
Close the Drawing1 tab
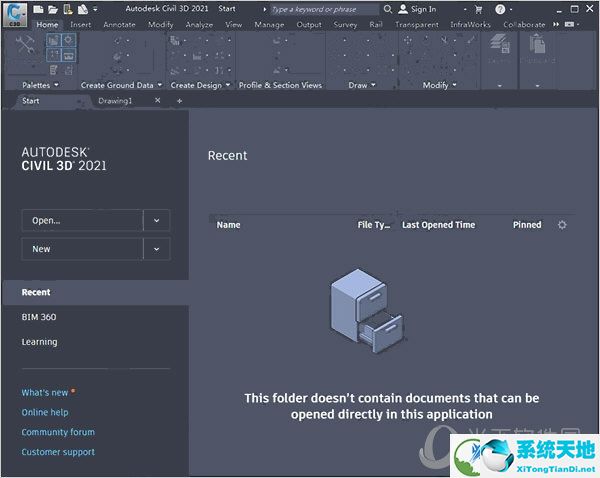(158, 100)
